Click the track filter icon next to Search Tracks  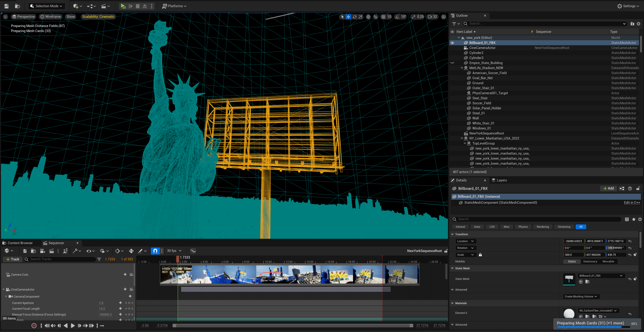click(x=99, y=260)
